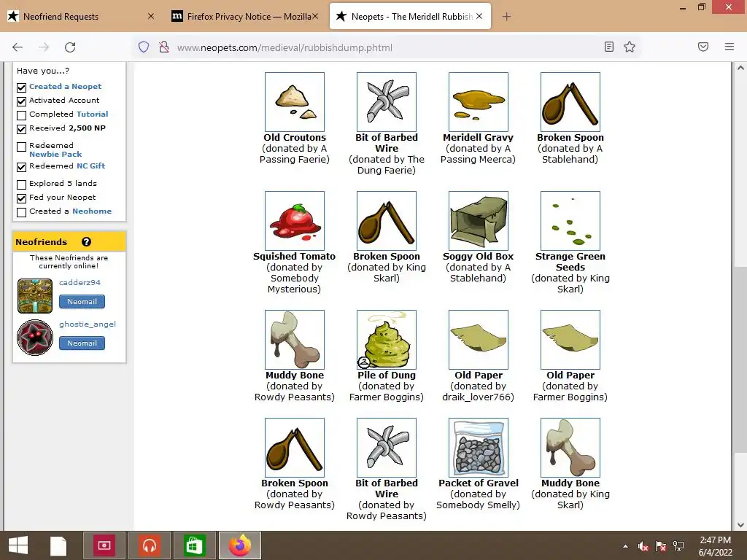Open the red screen recorder taskbar app
747x560 pixels.
tap(104, 545)
